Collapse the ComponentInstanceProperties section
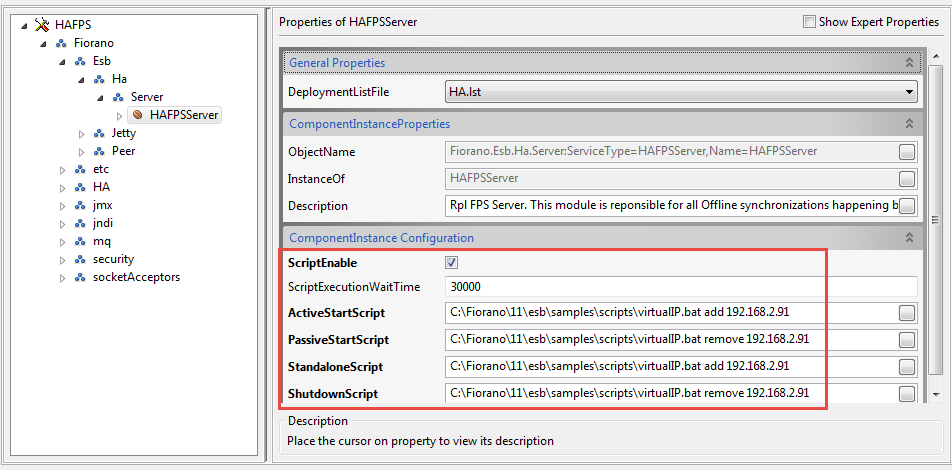 coord(909,124)
